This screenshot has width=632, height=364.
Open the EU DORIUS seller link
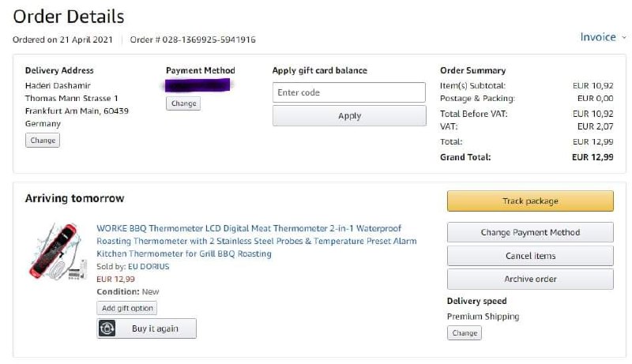click(149, 267)
